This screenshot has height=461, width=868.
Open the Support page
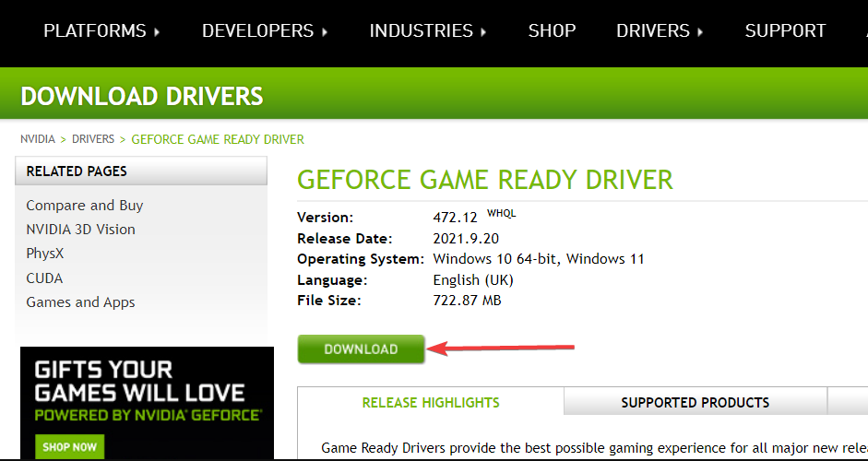(x=786, y=31)
